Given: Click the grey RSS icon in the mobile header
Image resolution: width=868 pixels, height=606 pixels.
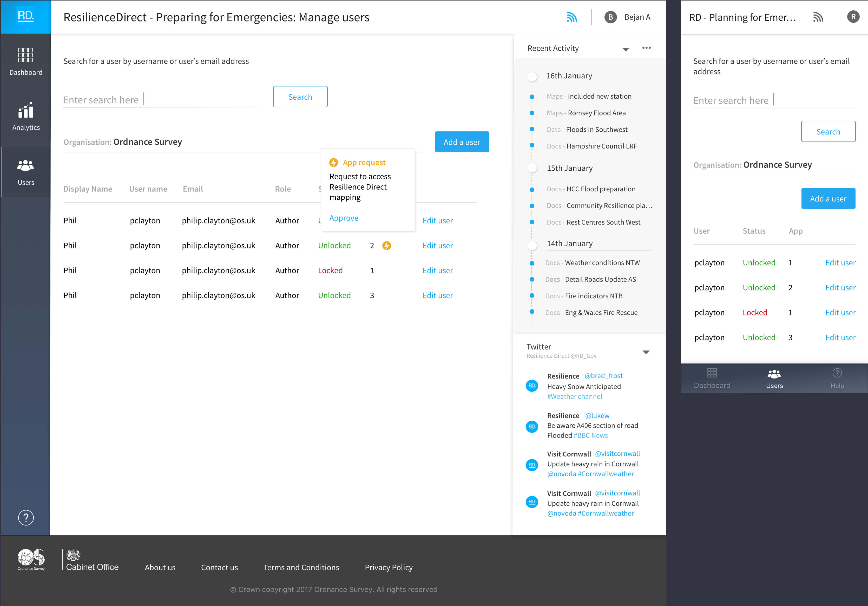Looking at the screenshot, I should click(818, 17).
